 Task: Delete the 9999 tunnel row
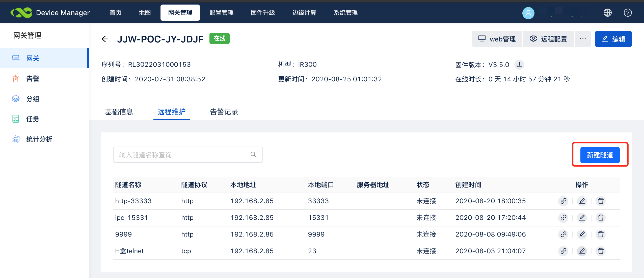pyautogui.click(x=601, y=234)
